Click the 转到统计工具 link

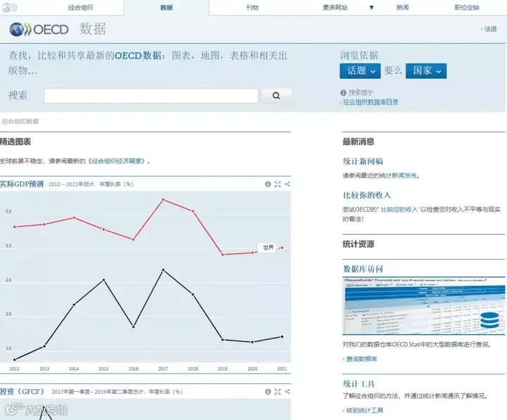pyautogui.click(x=365, y=410)
